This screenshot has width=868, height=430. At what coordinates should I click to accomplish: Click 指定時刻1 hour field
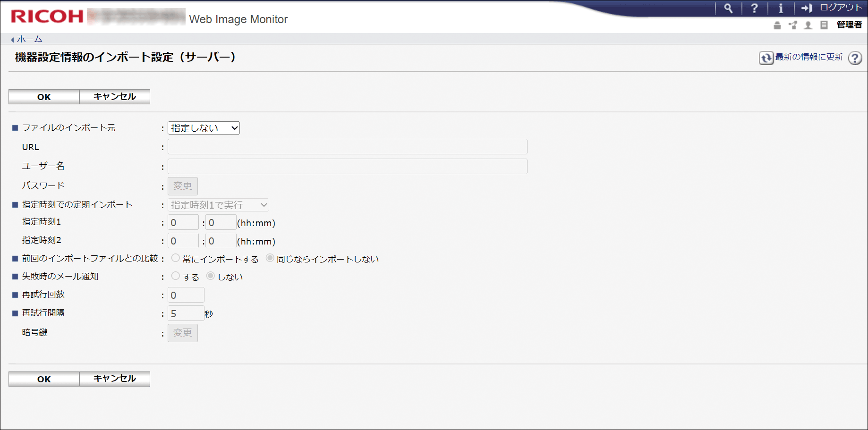183,222
